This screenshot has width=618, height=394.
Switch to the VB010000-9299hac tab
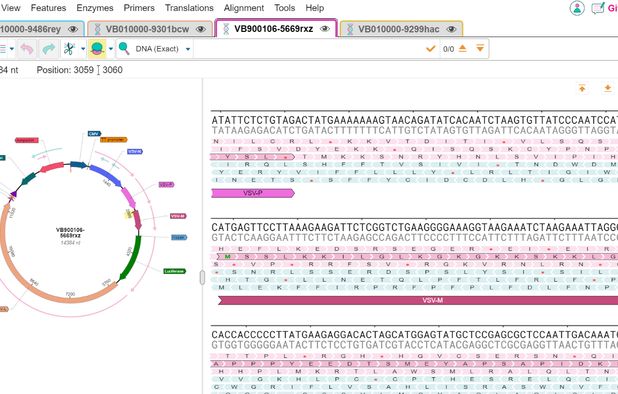[x=401, y=29]
